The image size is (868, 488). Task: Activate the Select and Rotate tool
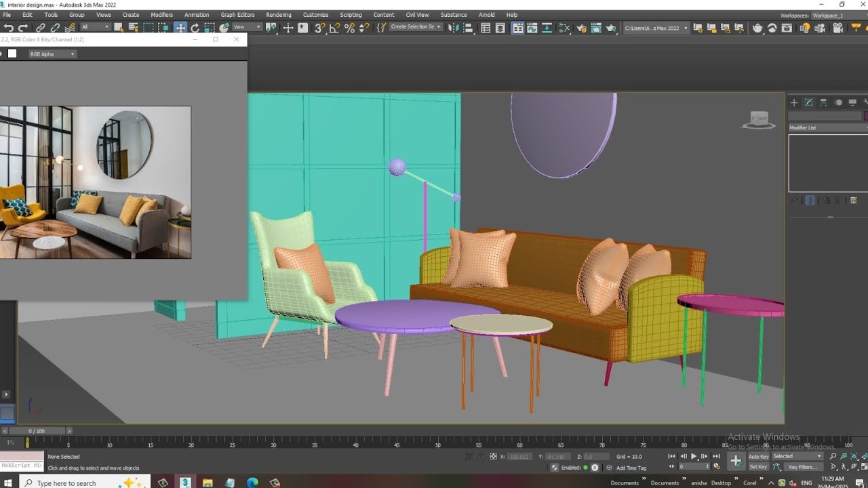pyautogui.click(x=195, y=28)
